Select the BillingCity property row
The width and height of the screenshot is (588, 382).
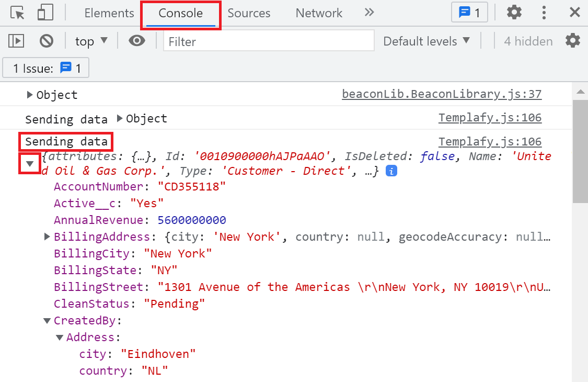pyautogui.click(x=133, y=254)
